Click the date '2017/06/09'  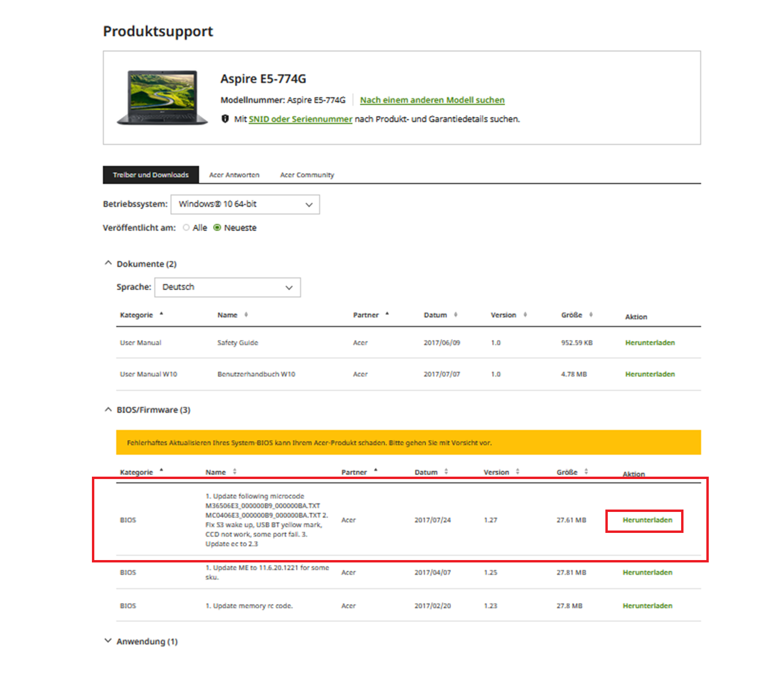[442, 343]
